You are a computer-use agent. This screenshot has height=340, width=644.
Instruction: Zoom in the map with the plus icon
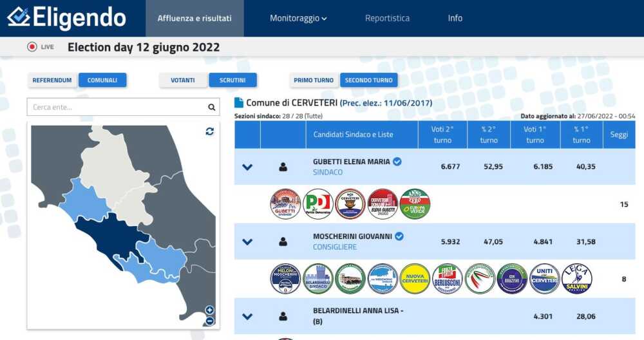click(209, 310)
